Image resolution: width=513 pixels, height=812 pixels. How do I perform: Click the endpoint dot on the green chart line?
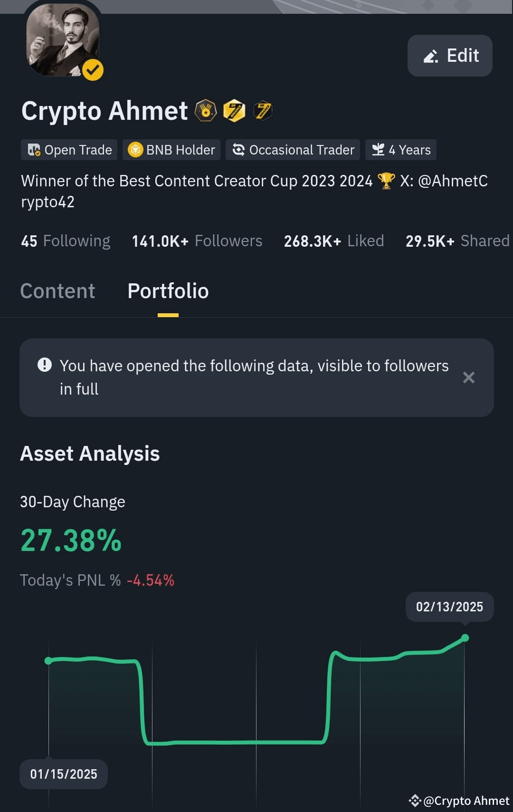tap(465, 638)
